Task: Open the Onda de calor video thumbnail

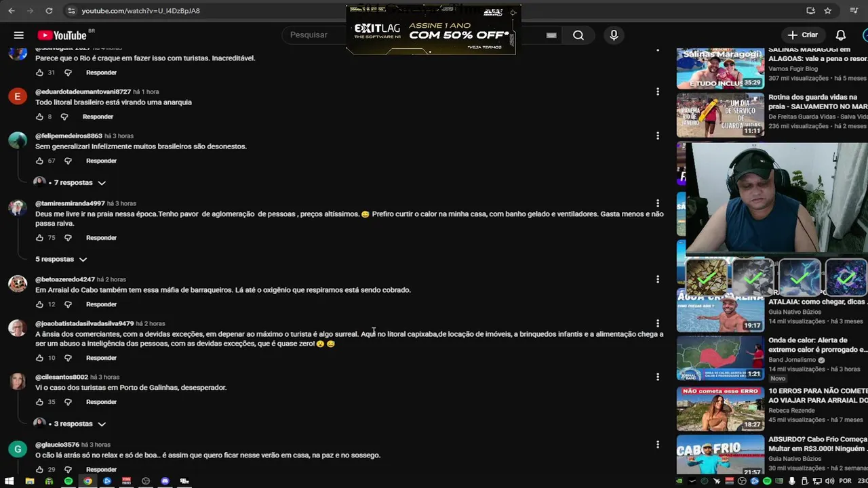Action: pyautogui.click(x=720, y=359)
